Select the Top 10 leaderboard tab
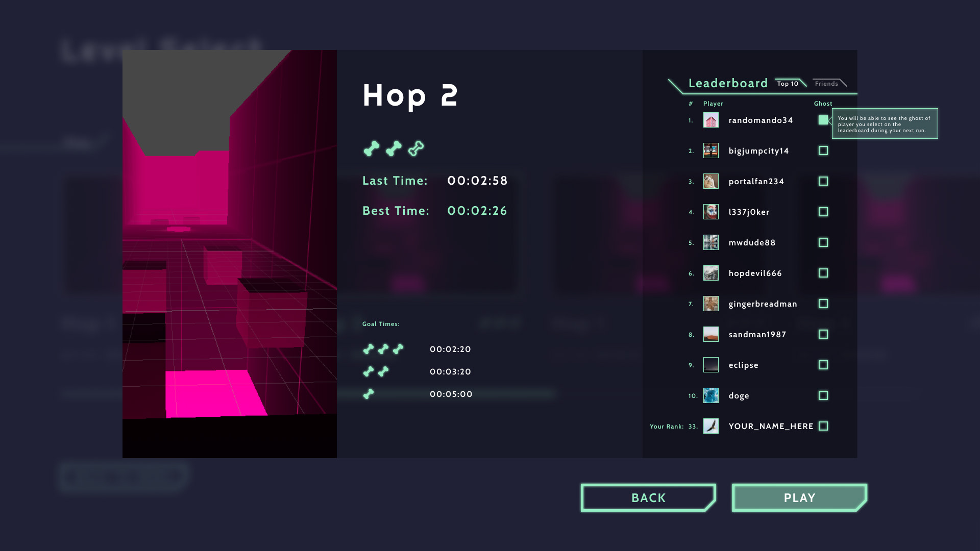This screenshot has width=980, height=551. tap(788, 84)
